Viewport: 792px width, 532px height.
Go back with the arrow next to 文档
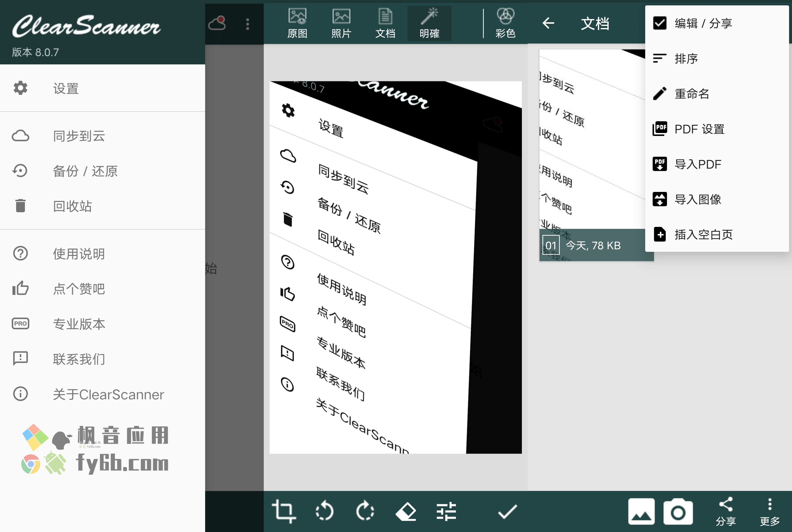point(549,23)
